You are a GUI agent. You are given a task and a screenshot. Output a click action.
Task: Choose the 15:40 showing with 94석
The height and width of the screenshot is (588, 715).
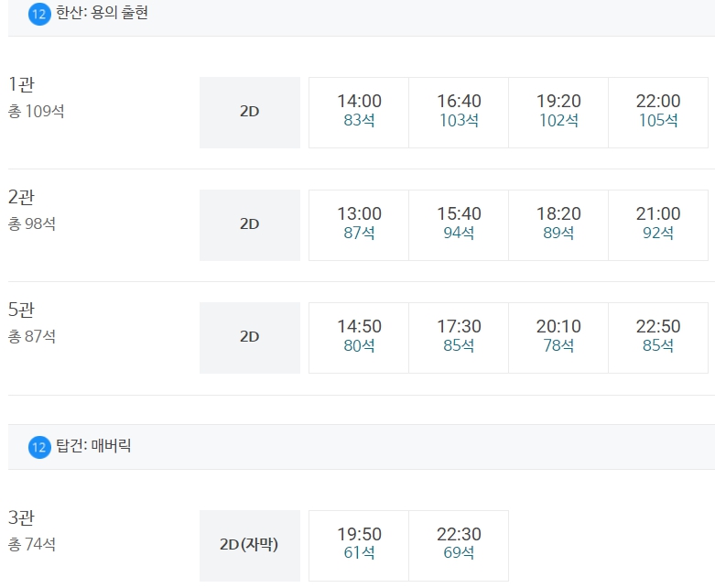(459, 225)
